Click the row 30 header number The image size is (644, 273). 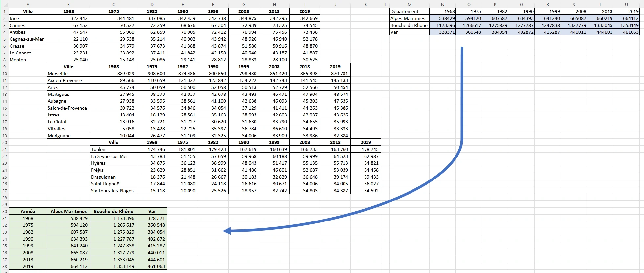click(4, 212)
